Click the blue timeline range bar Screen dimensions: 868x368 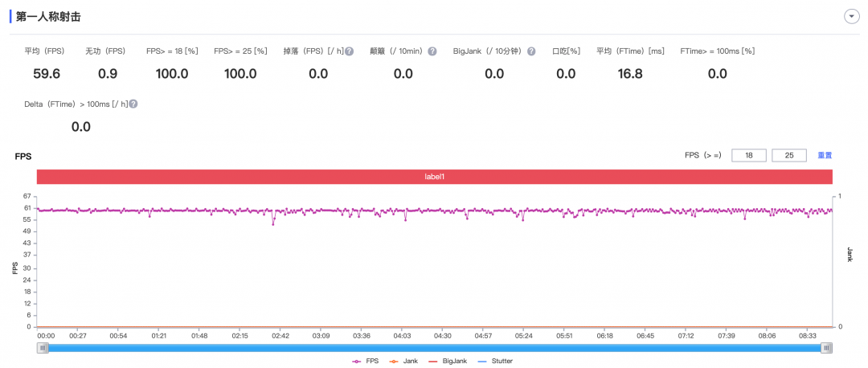tap(435, 348)
